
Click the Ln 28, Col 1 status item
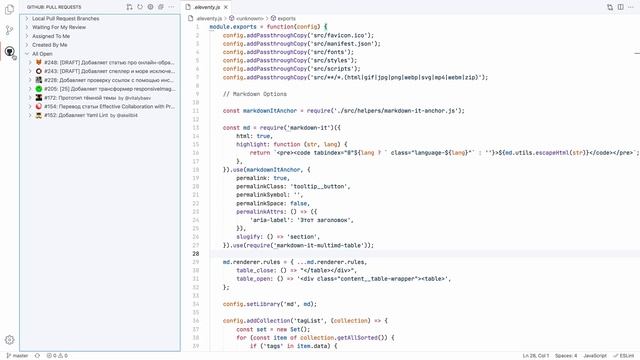[x=536, y=356]
